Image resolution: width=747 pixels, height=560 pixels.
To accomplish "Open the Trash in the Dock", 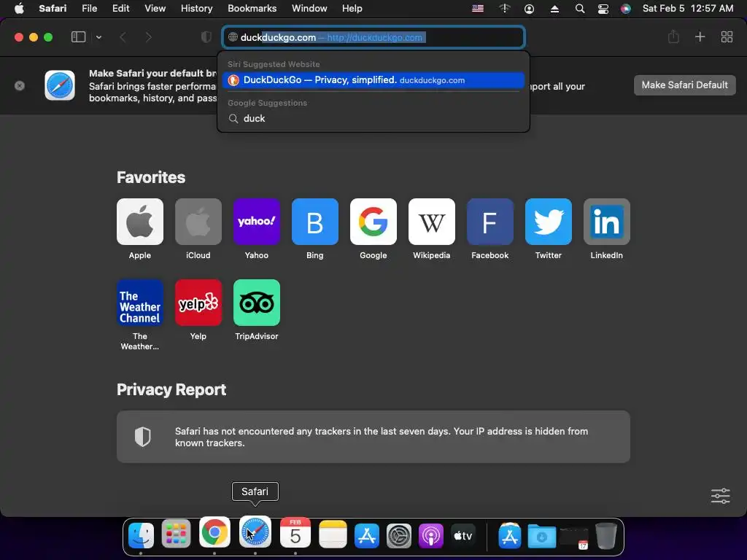I will coord(606,536).
